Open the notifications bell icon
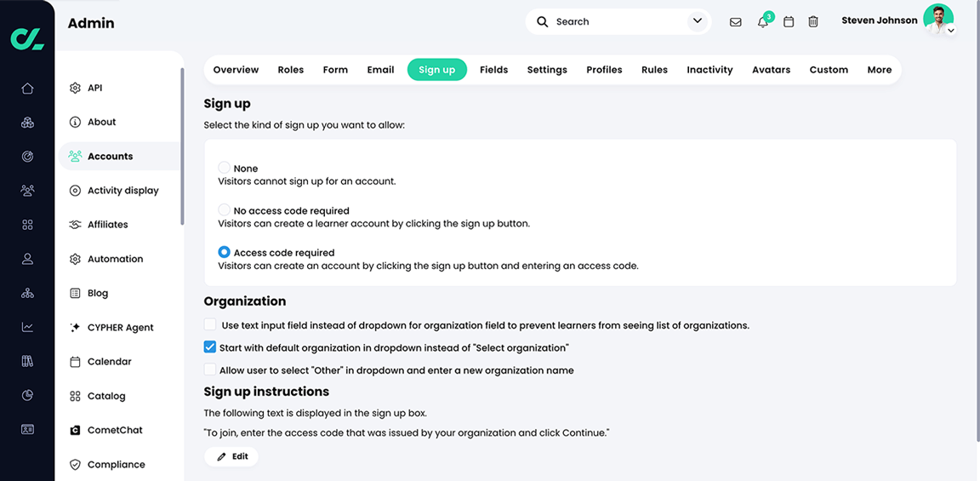Viewport: 980px width, 481px height. point(762,22)
